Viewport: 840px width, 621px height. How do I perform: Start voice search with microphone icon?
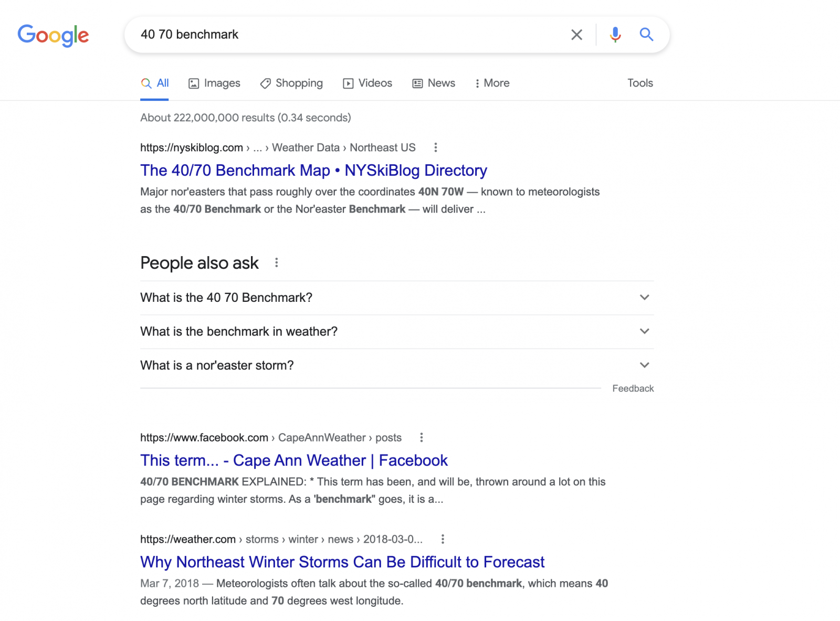tap(615, 35)
